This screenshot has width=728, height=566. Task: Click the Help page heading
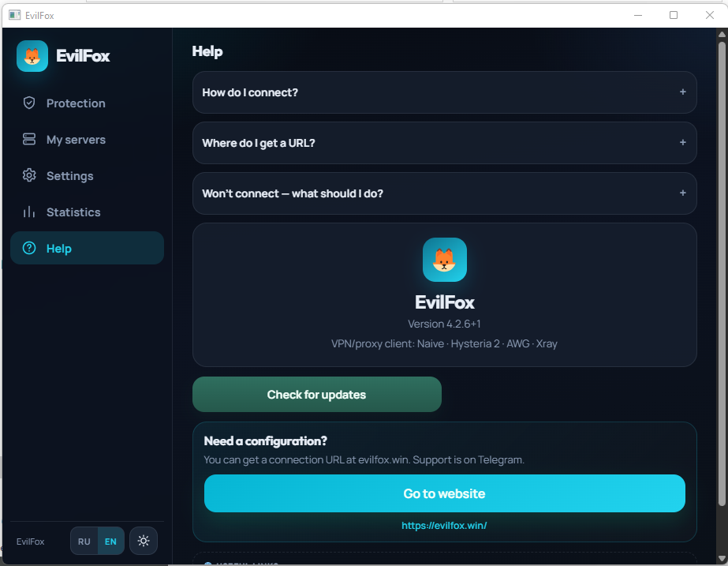pyautogui.click(x=207, y=51)
